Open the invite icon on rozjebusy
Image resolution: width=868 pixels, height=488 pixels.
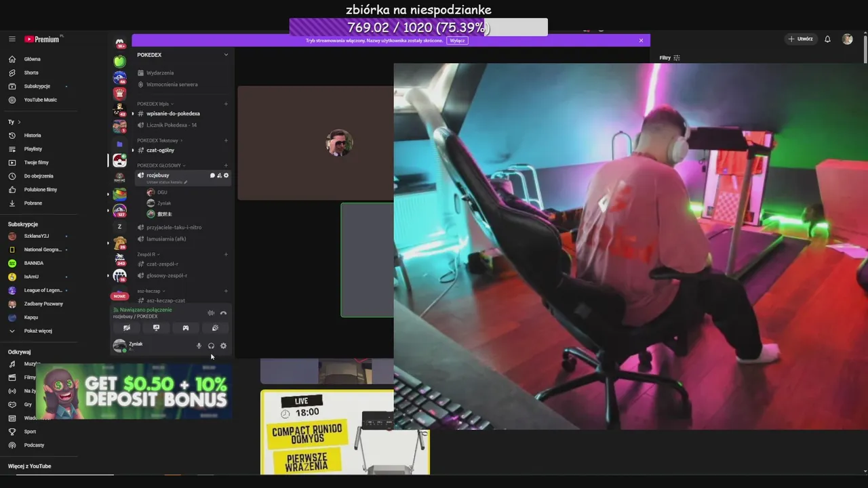(219, 176)
